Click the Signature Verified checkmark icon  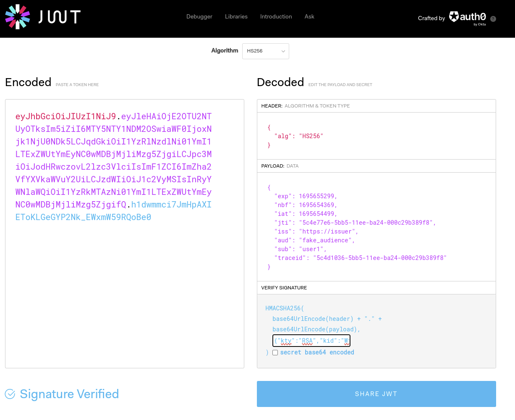click(10, 394)
